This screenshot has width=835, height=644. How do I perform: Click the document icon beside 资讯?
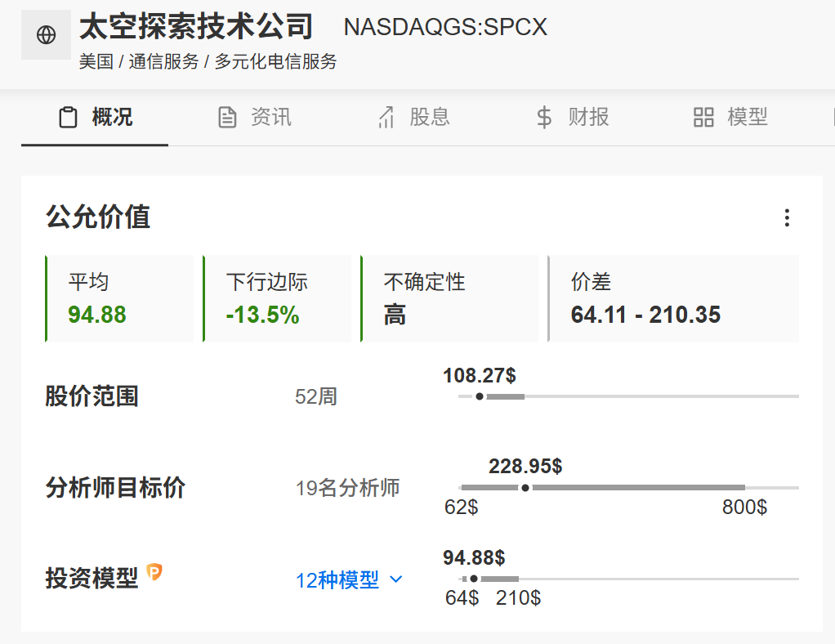[x=227, y=117]
